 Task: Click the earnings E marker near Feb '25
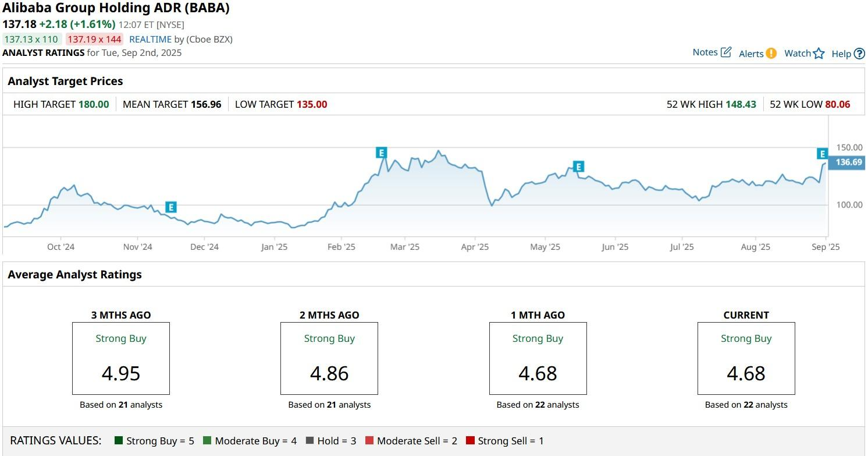point(381,153)
